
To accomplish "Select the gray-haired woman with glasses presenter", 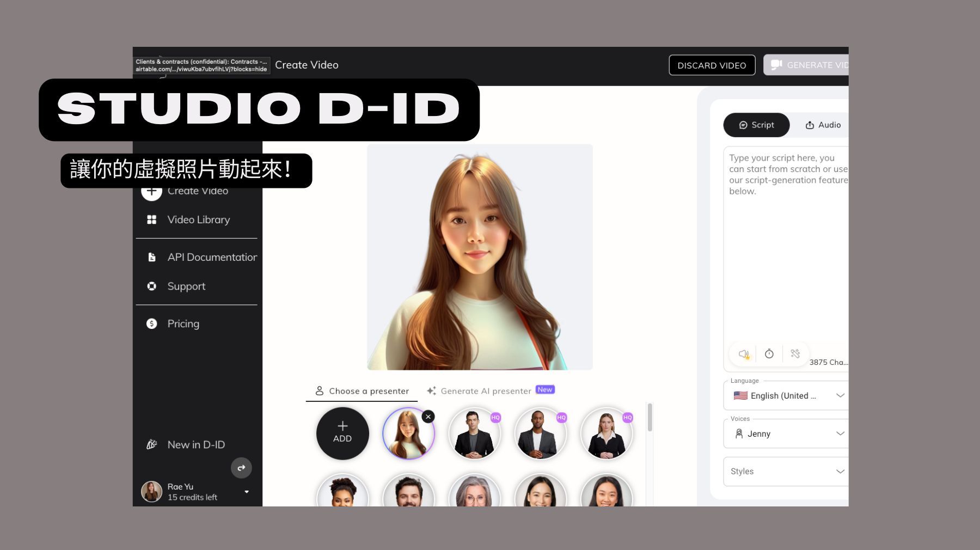I will 474,491.
